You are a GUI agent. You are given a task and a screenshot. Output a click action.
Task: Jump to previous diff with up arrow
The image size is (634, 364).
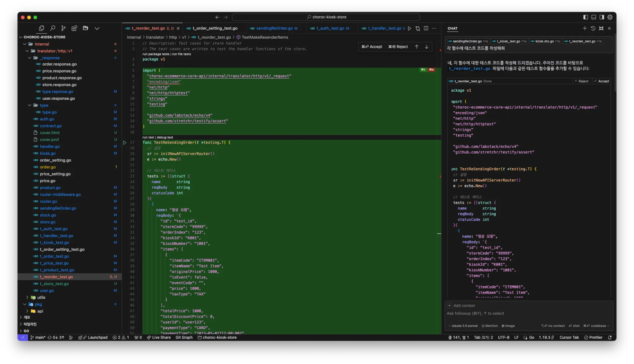click(x=417, y=46)
